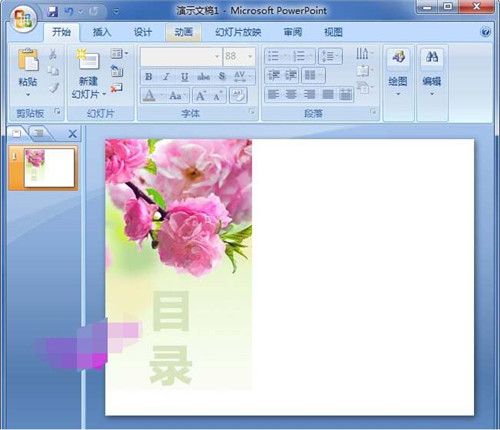Toggle Underline formatting
The height and width of the screenshot is (430, 500).
[184, 77]
